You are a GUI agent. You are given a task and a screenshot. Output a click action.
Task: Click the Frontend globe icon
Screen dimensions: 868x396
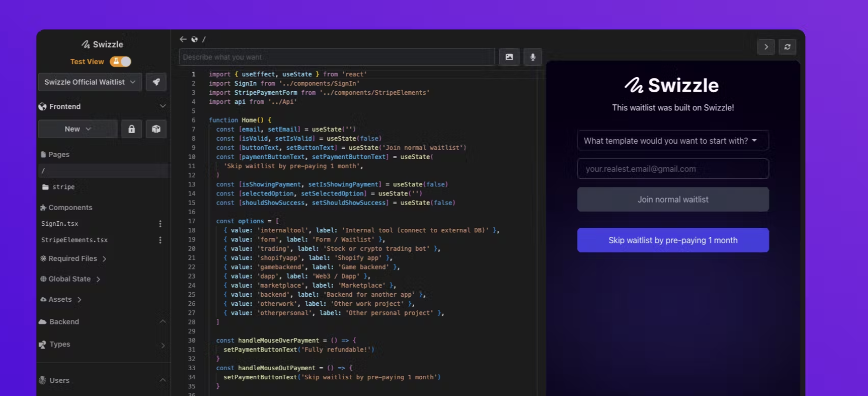(x=43, y=106)
